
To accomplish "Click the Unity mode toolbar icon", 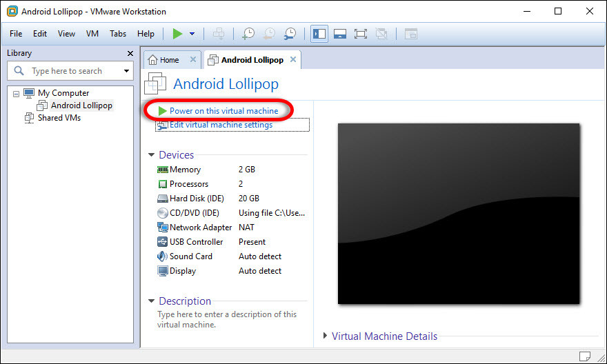I will [x=381, y=34].
